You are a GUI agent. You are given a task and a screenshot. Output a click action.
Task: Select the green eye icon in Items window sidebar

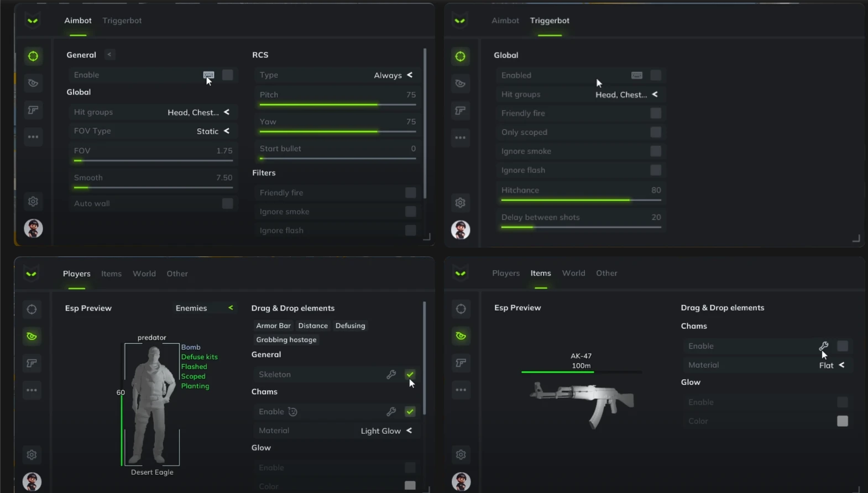pyautogui.click(x=461, y=335)
